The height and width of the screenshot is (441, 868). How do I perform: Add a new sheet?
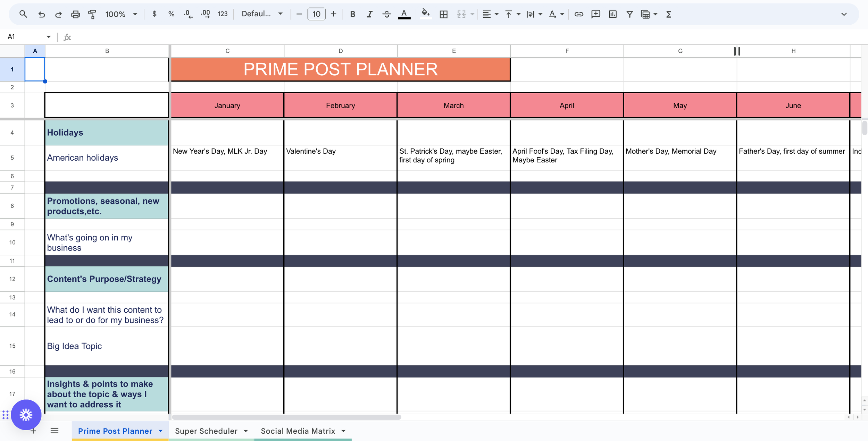pos(33,431)
